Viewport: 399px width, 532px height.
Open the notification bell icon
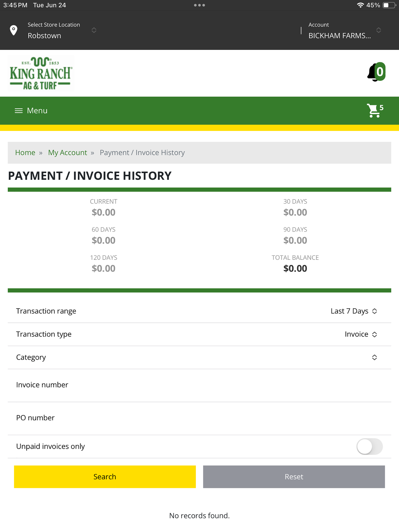point(376,72)
